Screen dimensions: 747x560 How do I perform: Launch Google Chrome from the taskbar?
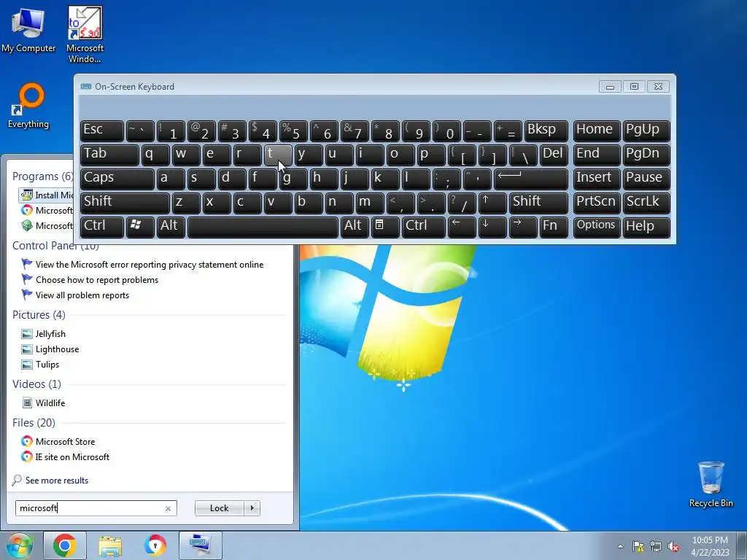point(65,545)
